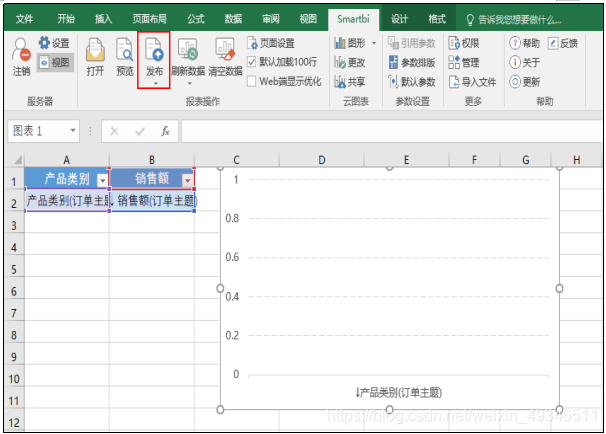Viewport: 606px width, 434px height.
Task: Expand the 发布 dropdown arrow
Action: [x=155, y=83]
